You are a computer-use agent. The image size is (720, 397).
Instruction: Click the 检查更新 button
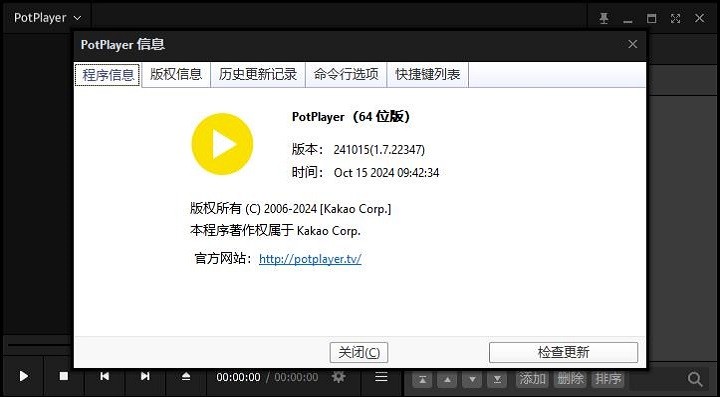coord(563,352)
